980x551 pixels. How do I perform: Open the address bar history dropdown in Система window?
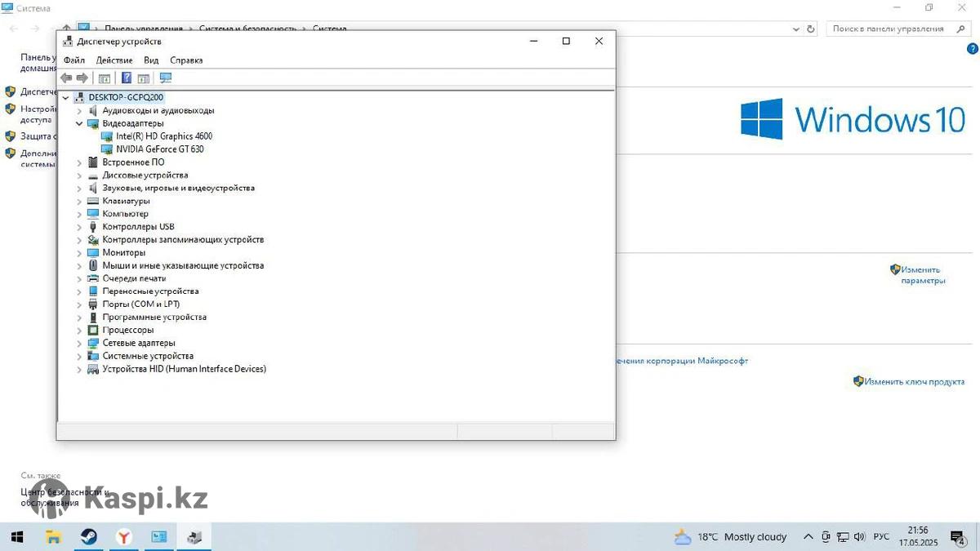[797, 29]
